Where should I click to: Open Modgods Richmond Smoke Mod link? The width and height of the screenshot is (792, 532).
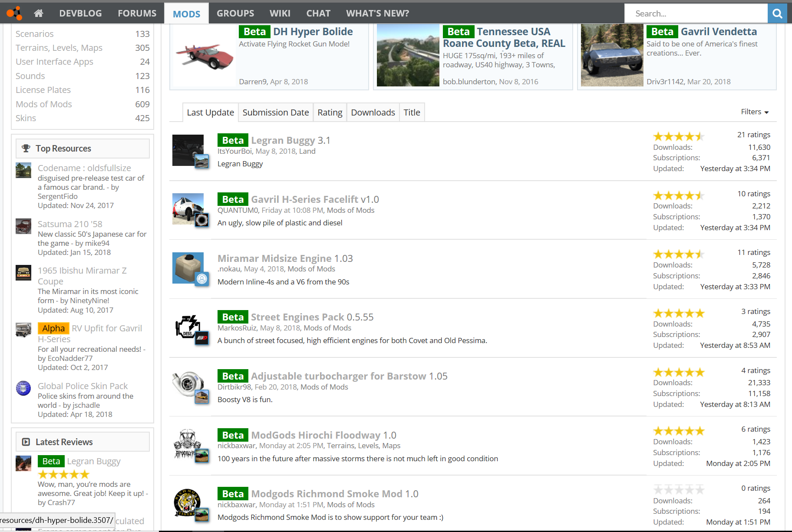(x=327, y=494)
